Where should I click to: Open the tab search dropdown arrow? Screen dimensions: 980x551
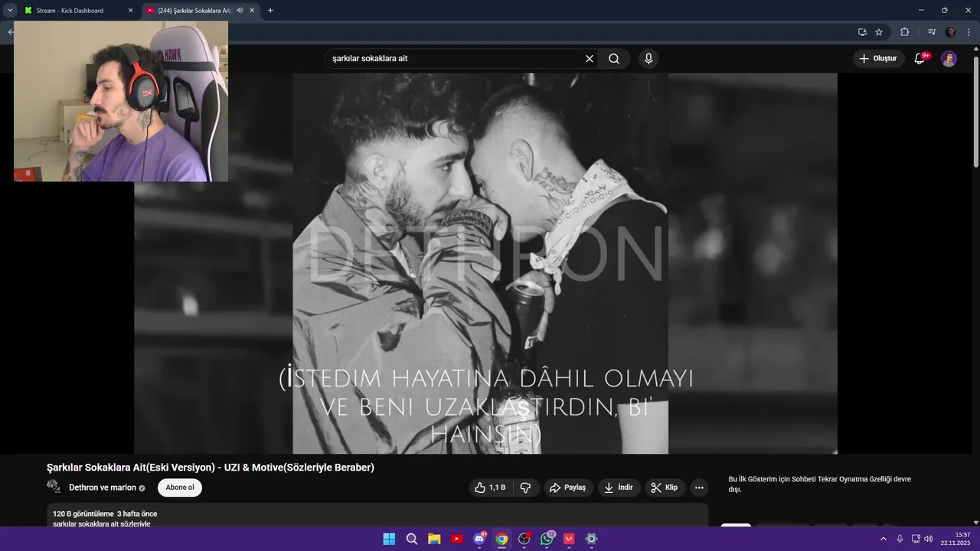point(10,11)
